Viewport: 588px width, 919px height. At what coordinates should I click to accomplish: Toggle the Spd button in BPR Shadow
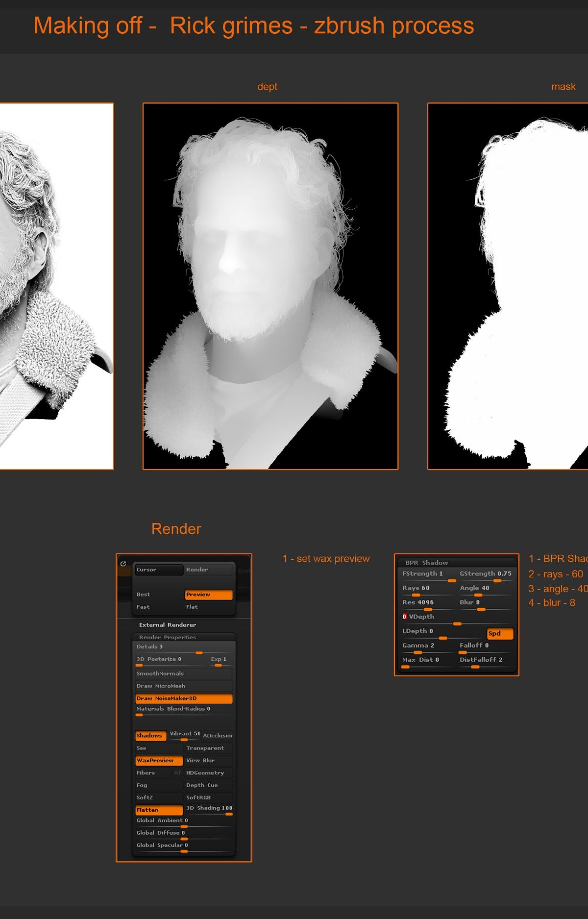coord(500,633)
